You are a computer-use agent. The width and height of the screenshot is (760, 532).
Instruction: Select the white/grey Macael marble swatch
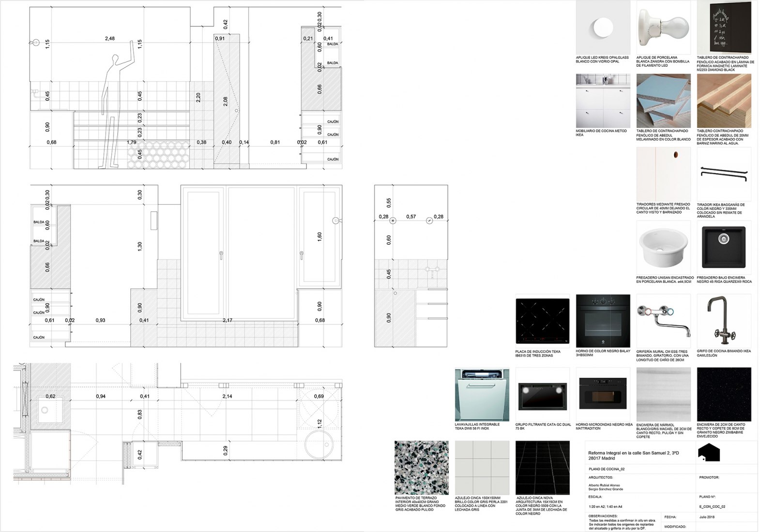[663, 395]
